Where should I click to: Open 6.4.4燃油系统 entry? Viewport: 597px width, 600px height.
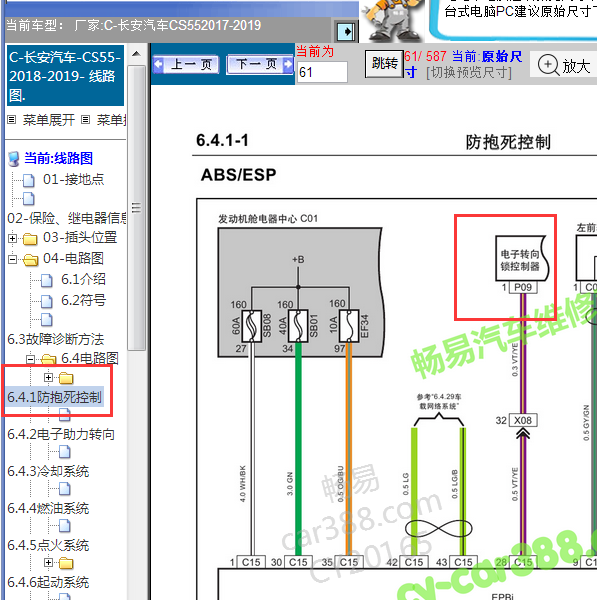pyautogui.click(x=48, y=508)
